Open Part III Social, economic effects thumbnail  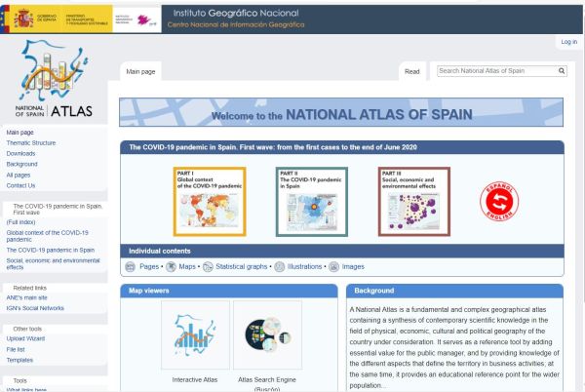(414, 202)
